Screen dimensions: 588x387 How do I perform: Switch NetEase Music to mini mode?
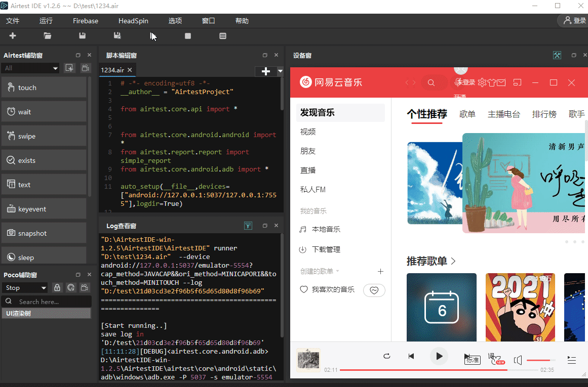click(518, 82)
